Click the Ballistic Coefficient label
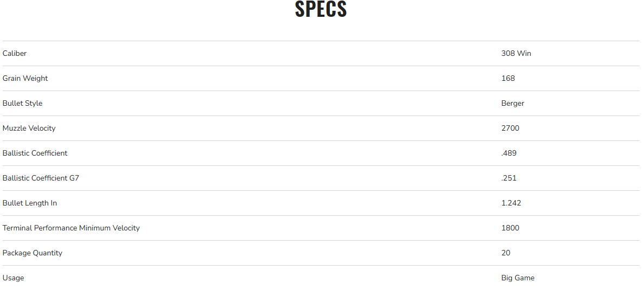644x289 pixels. [x=35, y=153]
